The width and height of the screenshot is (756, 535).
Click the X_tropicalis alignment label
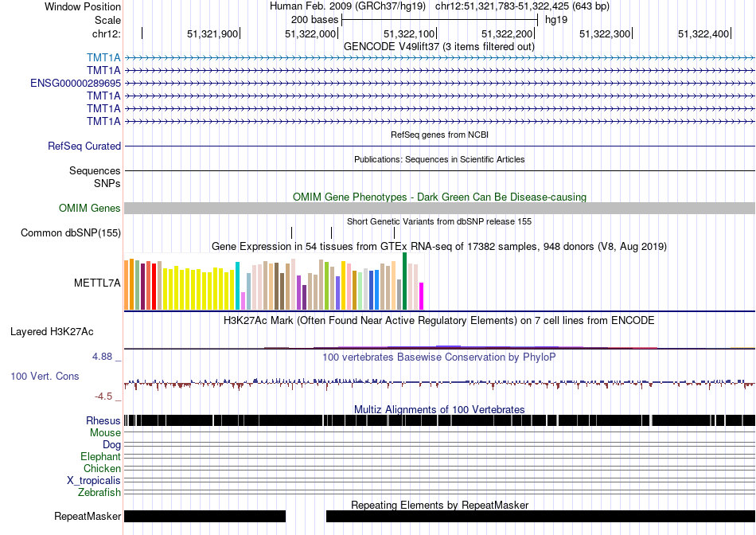click(94, 481)
